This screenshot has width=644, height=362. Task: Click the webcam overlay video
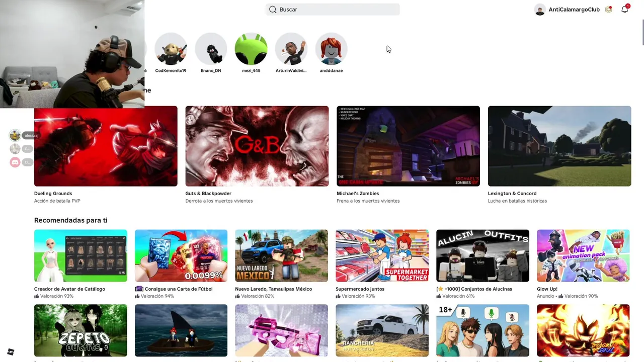tap(72, 54)
